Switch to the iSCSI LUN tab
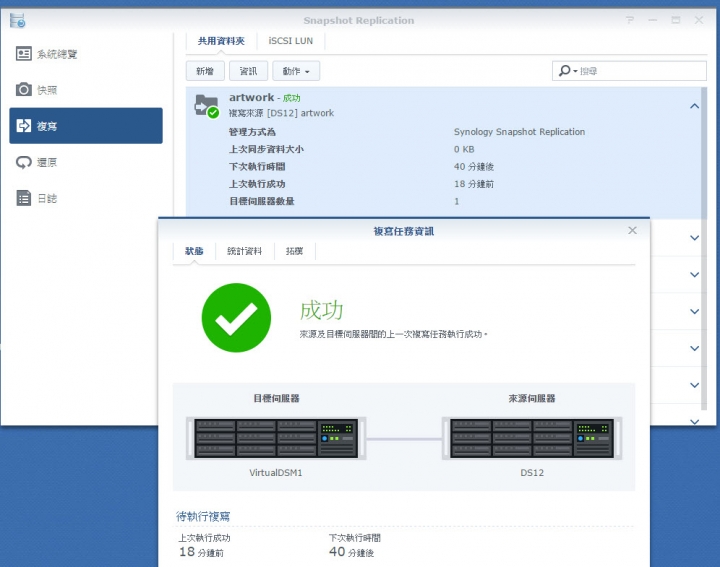The image size is (720, 567). click(x=291, y=41)
